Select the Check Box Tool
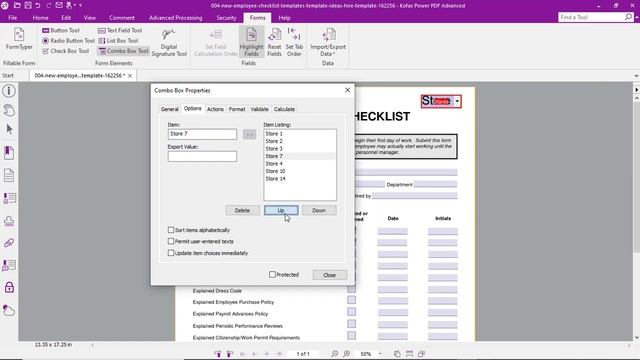 (x=65, y=51)
